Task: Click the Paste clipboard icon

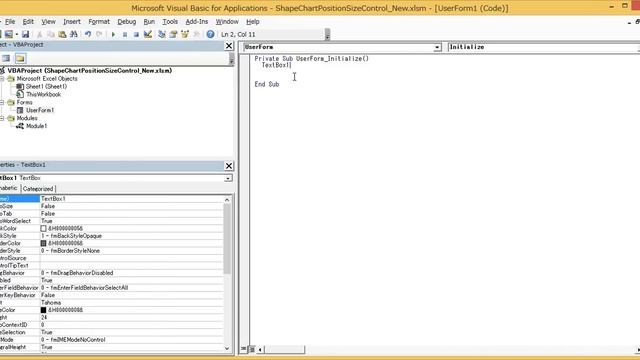Action: coord(62,35)
